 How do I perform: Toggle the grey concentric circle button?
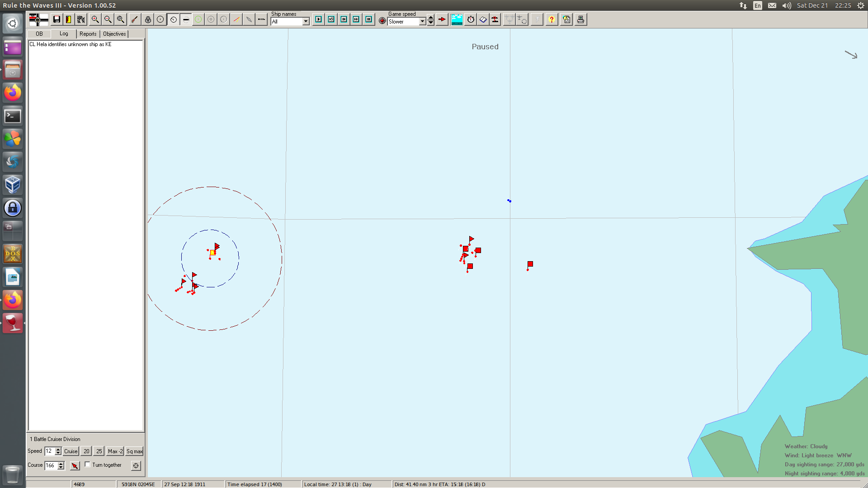pyautogui.click(x=211, y=19)
